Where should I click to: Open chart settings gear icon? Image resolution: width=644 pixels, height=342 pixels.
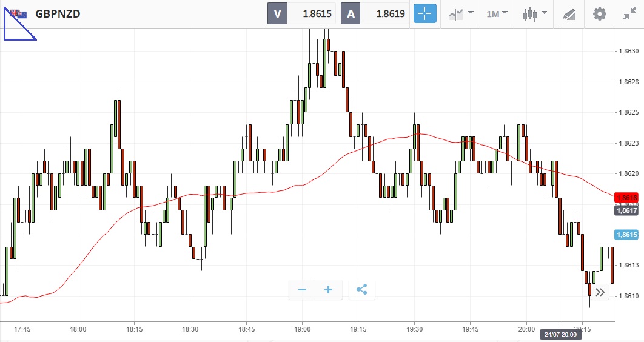tap(600, 14)
